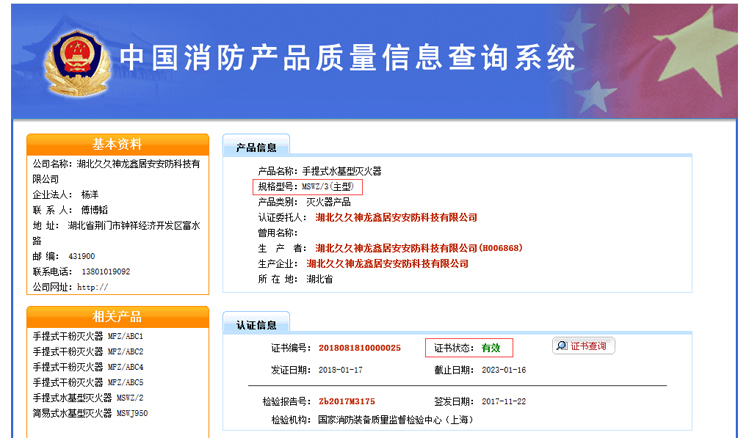Screen dimensions: 750x446
Task: Open related product 手提式水基型灭火器 MSWZ/2
Action: pyautogui.click(x=88, y=397)
